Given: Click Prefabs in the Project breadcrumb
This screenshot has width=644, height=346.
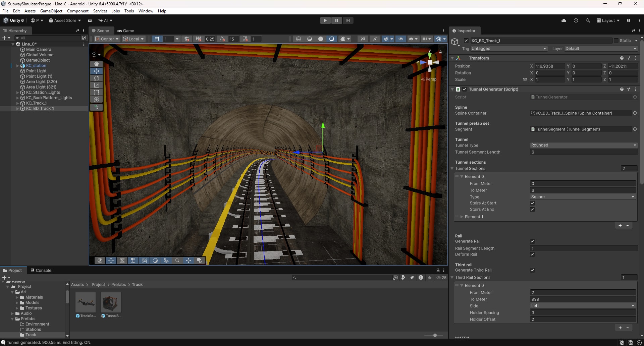Looking at the screenshot, I should coord(118,285).
